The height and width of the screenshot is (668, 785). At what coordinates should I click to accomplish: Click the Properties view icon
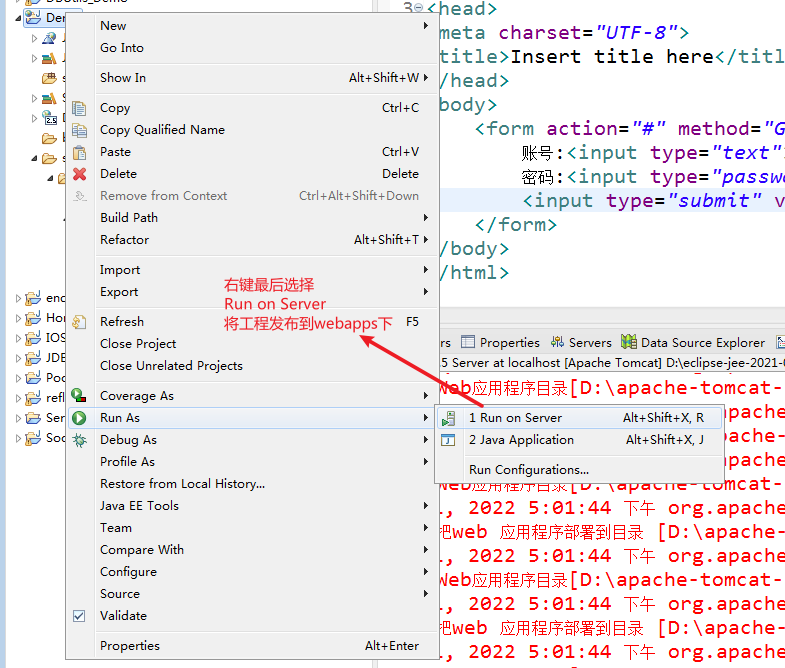[468, 342]
